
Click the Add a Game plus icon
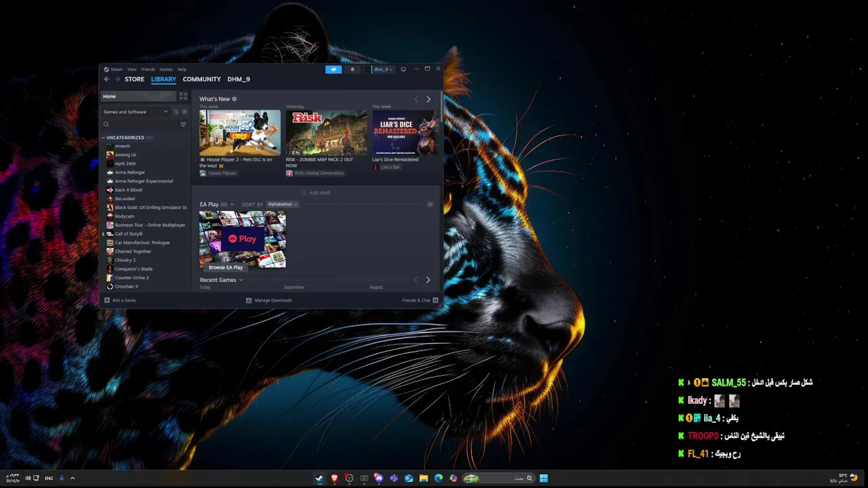point(107,300)
